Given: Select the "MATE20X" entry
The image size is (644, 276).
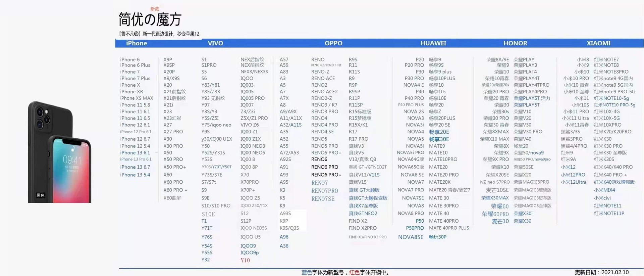Looking at the screenshot, I should click(x=440, y=182).
